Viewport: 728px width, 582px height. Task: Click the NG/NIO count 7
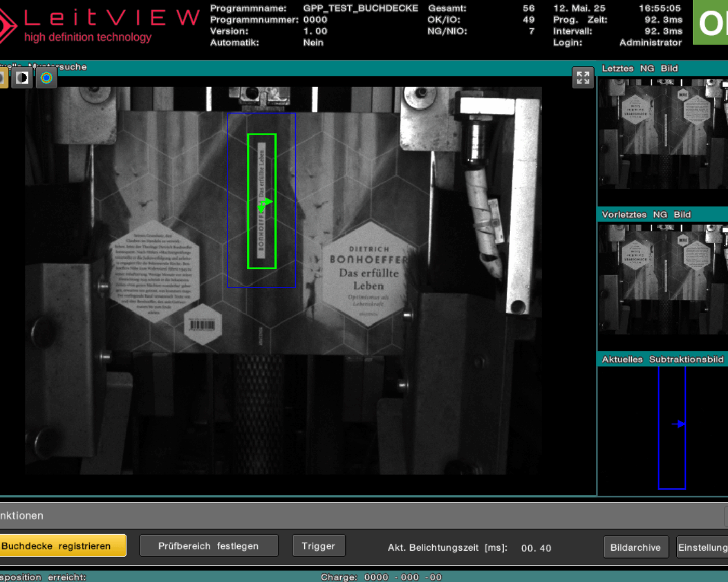(x=532, y=31)
